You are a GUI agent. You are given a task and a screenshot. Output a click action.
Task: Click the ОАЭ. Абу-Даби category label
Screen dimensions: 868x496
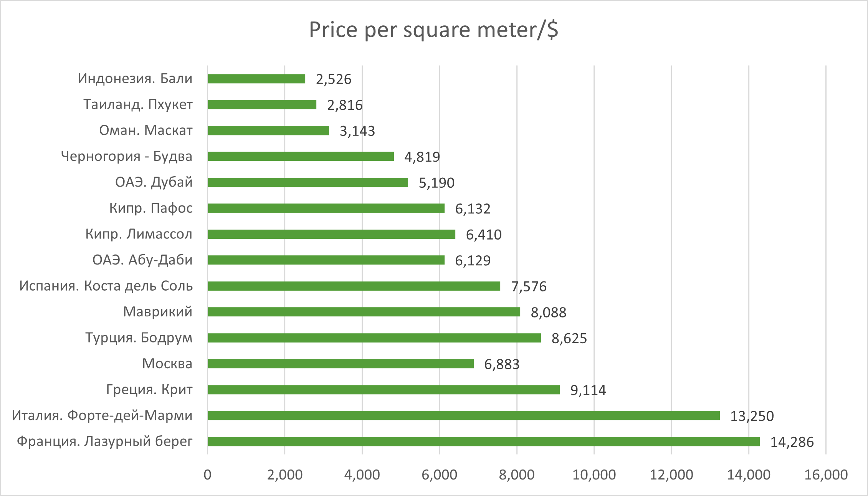142,260
